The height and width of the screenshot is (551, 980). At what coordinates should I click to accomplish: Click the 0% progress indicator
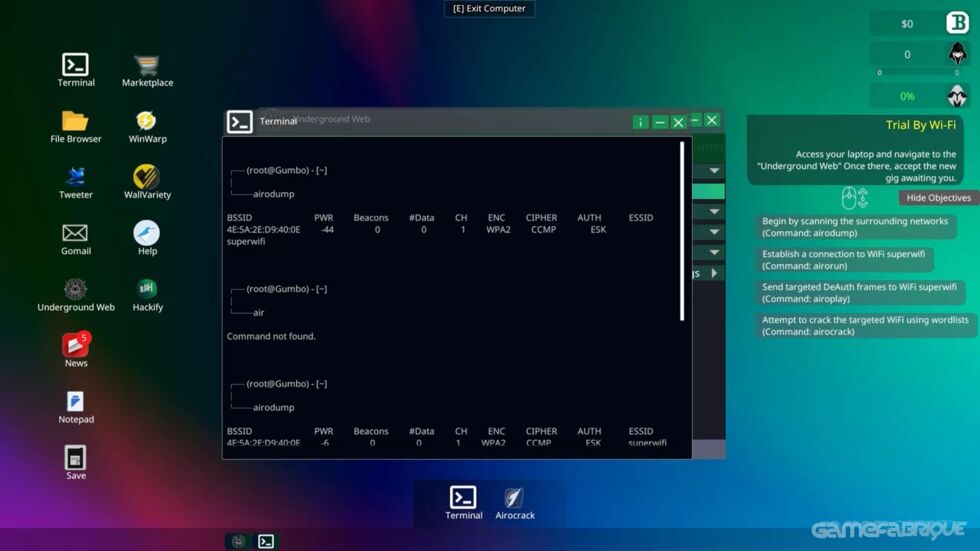coord(907,96)
